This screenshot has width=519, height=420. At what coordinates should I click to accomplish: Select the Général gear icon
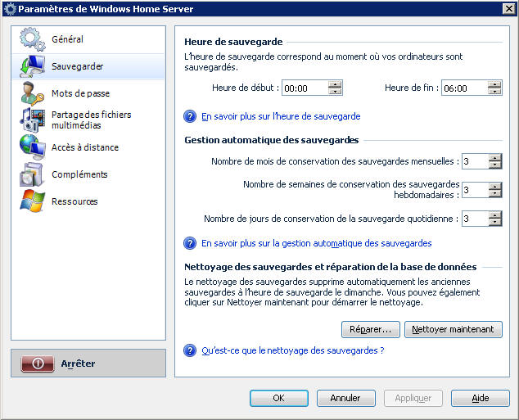pyautogui.click(x=32, y=39)
